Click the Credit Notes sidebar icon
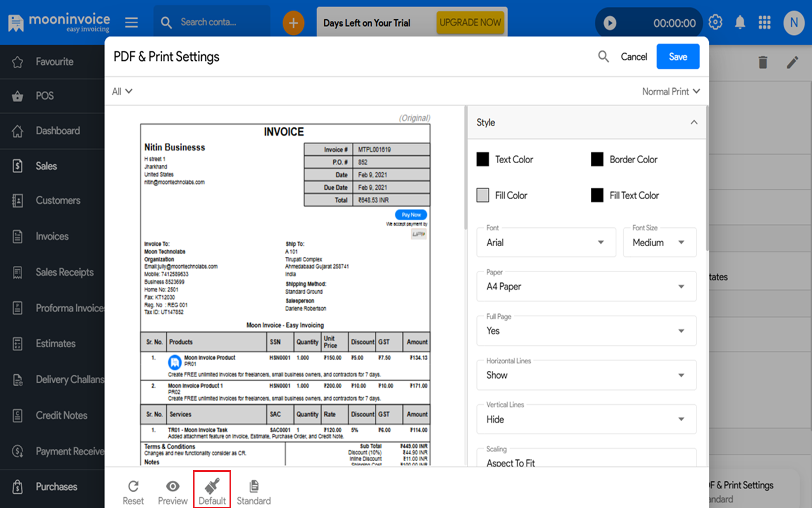Image resolution: width=812 pixels, height=508 pixels. (17, 415)
